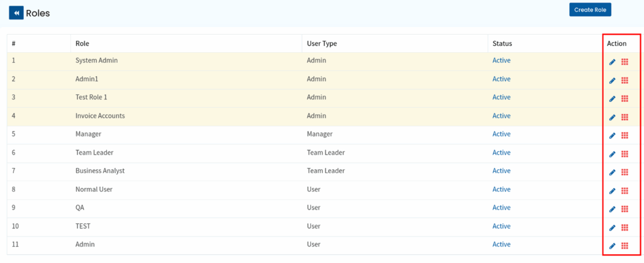644x263 pixels.
Task: Edit the Invoice Accounts role with pencil
Action: 612,117
